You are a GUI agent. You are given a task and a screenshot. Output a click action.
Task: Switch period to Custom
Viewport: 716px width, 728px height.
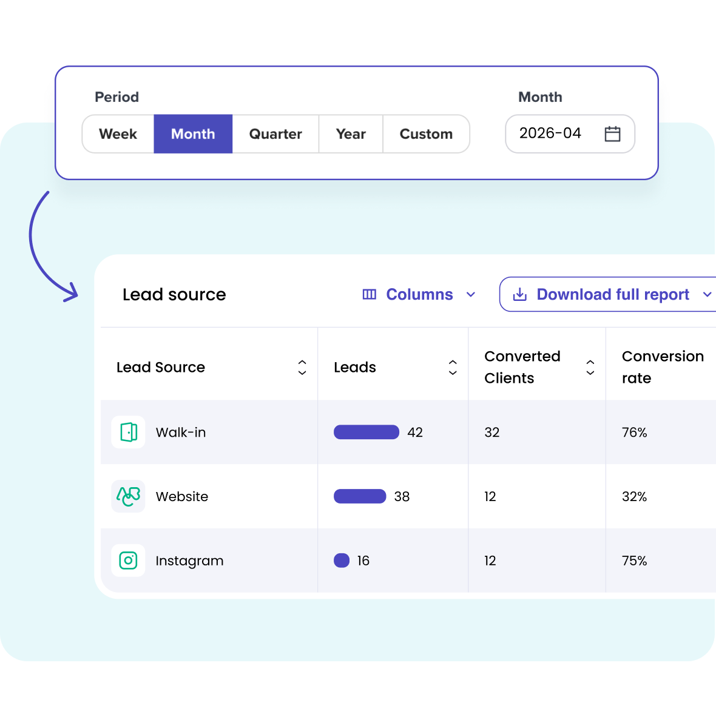(x=426, y=134)
